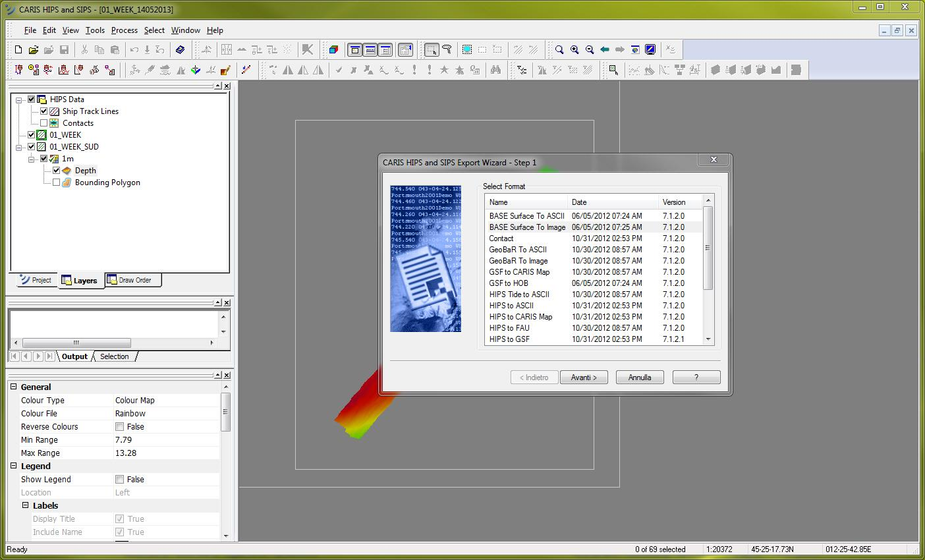Click the hatched square with cursor icon

(613, 70)
